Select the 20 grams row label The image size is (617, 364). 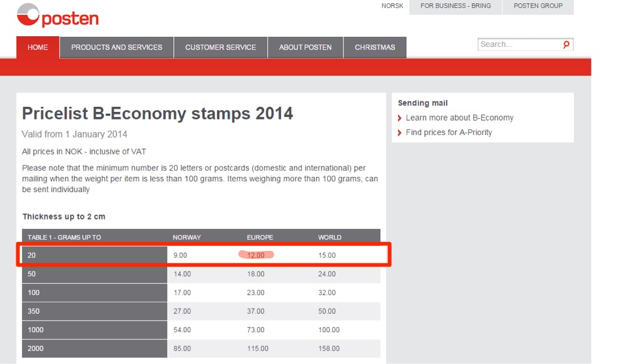click(94, 255)
